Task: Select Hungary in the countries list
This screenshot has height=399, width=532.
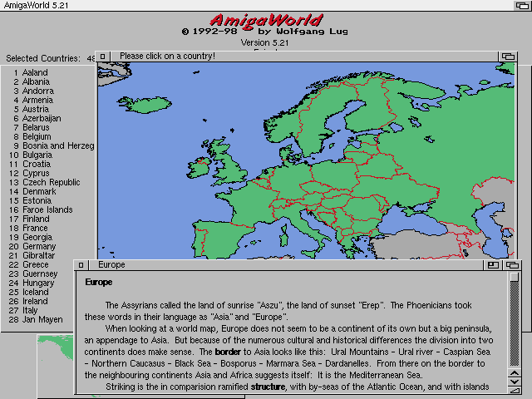Action: tap(38, 283)
